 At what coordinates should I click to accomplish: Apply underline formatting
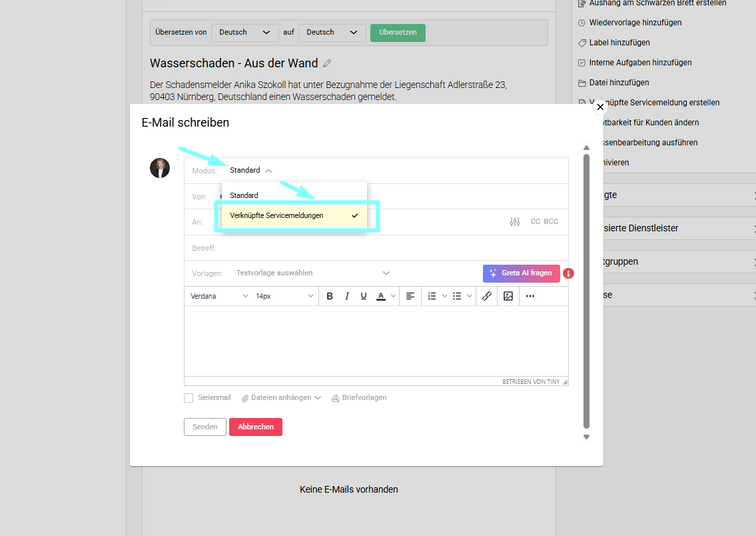point(364,296)
